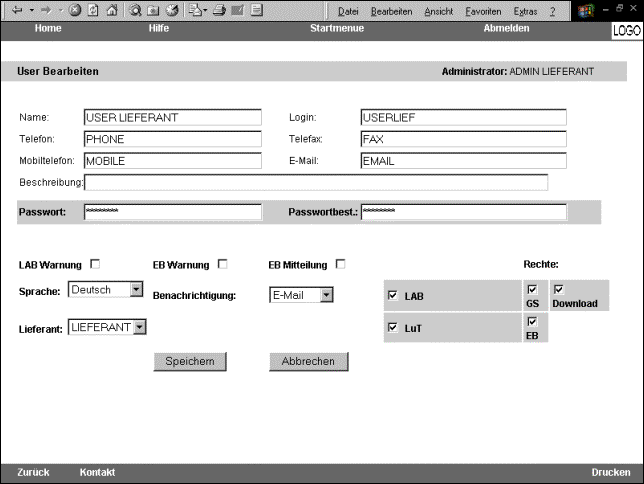Click the Drucken footer link
This screenshot has height=484, width=644.
611,472
